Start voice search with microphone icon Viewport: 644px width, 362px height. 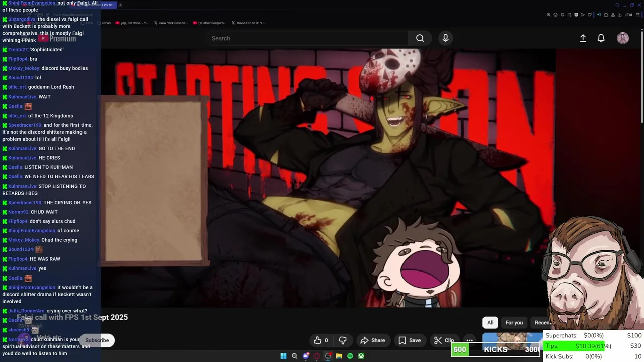coord(445,38)
